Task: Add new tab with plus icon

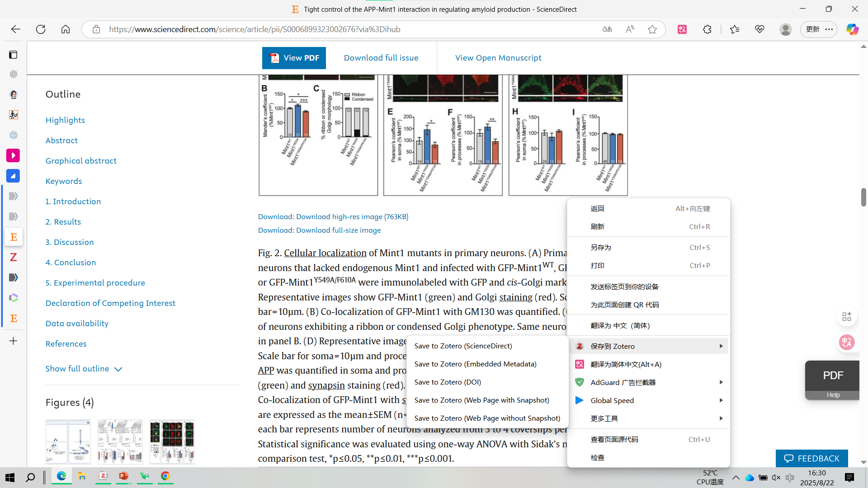Action: [13, 341]
